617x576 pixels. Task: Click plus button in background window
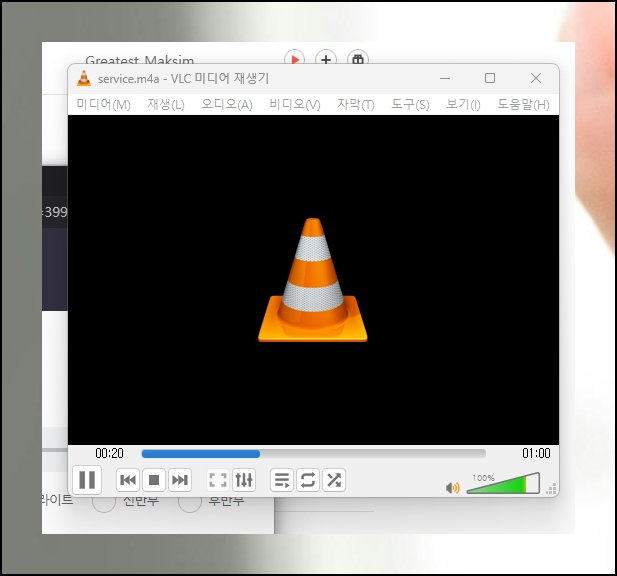click(x=326, y=58)
